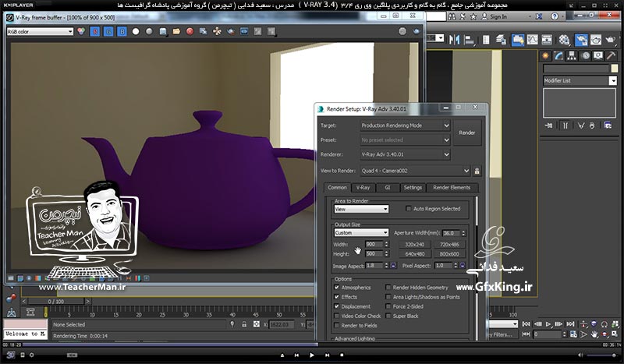The height and width of the screenshot is (364, 624).
Task: Select the 800x600 output size preset
Action: 449,254
